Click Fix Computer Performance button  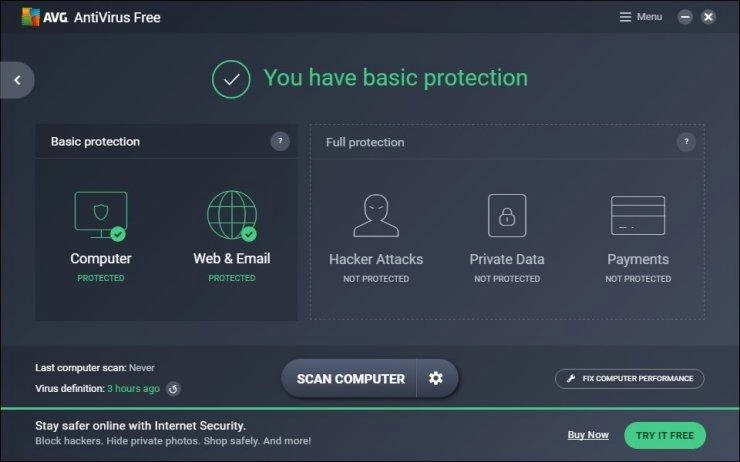tap(630, 378)
